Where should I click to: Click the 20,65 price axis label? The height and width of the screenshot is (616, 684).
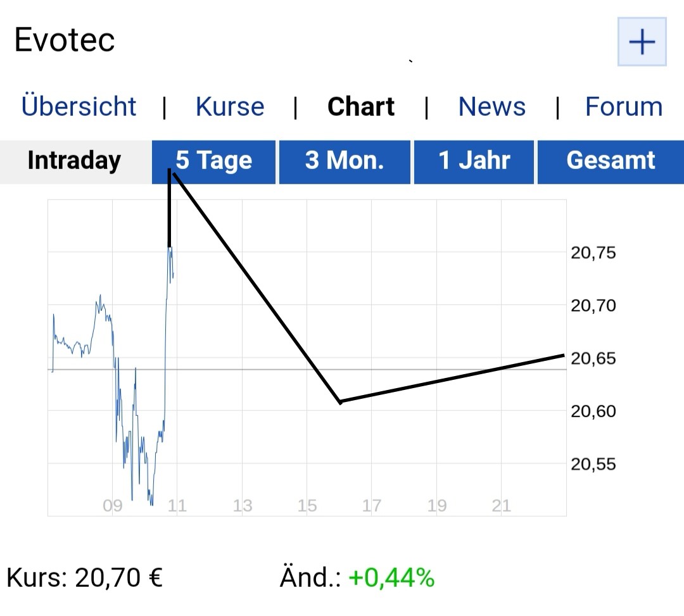point(593,359)
